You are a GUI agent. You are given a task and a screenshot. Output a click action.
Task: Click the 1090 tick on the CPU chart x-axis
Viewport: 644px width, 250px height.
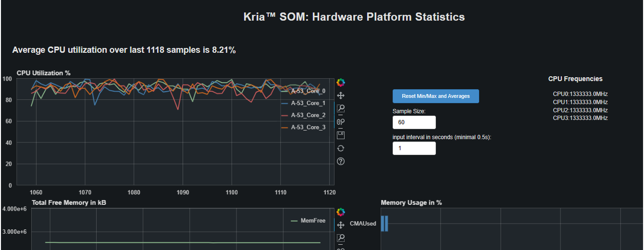pyautogui.click(x=183, y=192)
